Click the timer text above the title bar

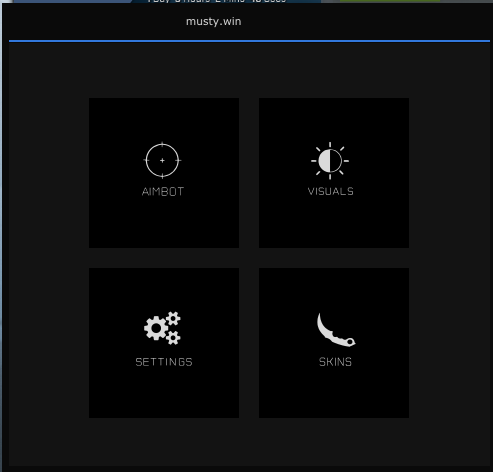click(217, 1)
